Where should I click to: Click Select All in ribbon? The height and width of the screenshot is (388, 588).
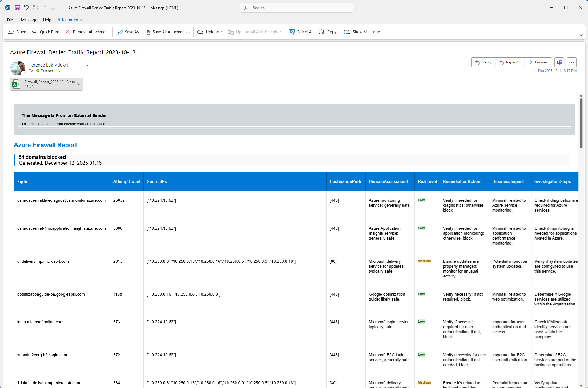tap(301, 32)
